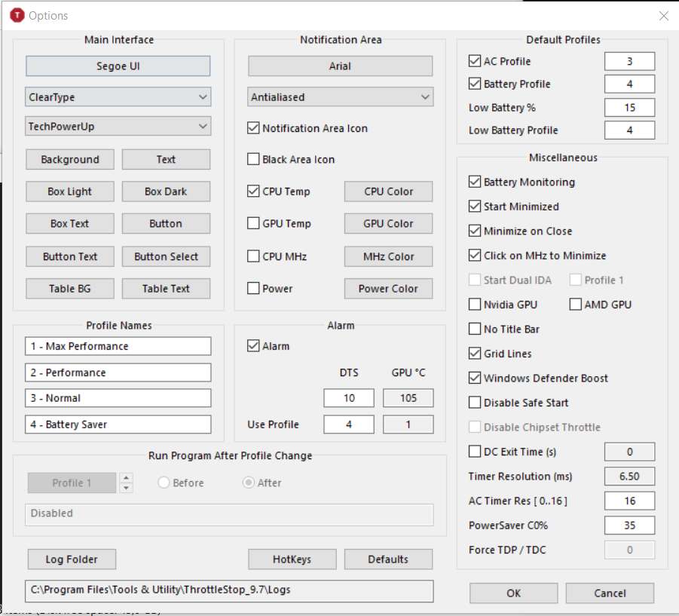Toggle Minimize on Close option
The height and width of the screenshot is (616, 679).
(475, 231)
